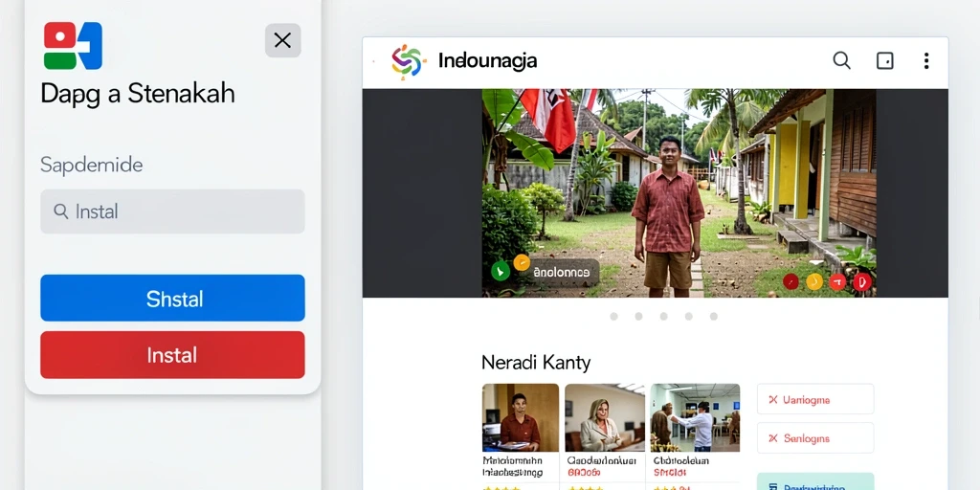This screenshot has height=490, width=980.
Task: Click the green circle icon on hero image
Action: (500, 271)
